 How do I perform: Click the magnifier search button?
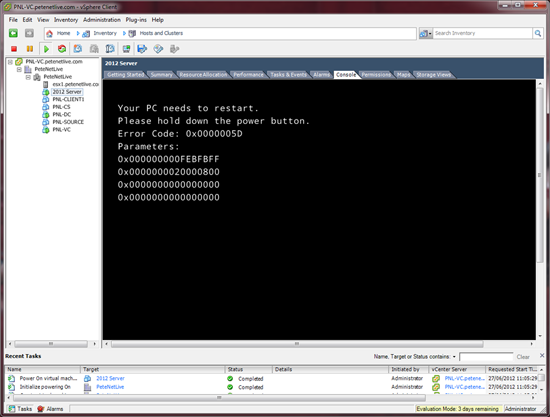[x=538, y=33]
